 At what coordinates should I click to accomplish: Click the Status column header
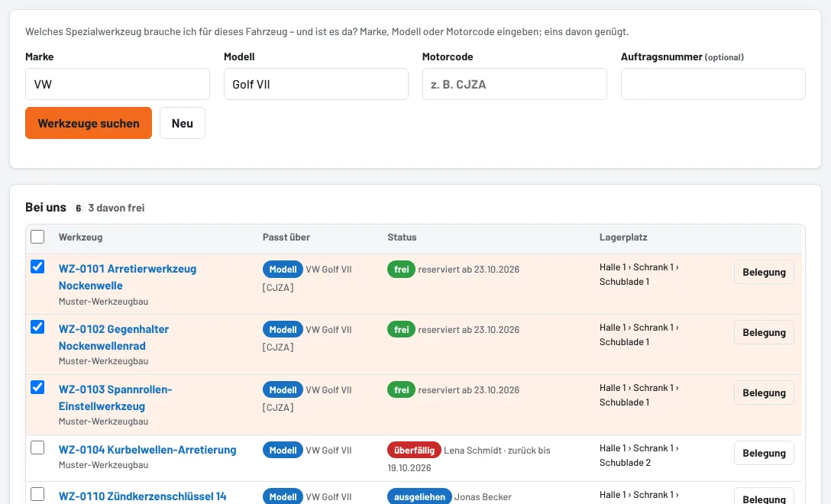(x=402, y=237)
